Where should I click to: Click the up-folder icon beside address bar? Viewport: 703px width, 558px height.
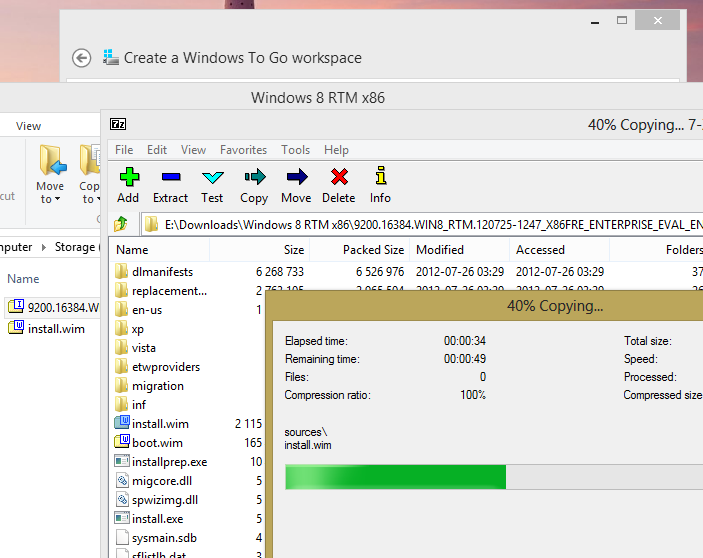pos(121,224)
